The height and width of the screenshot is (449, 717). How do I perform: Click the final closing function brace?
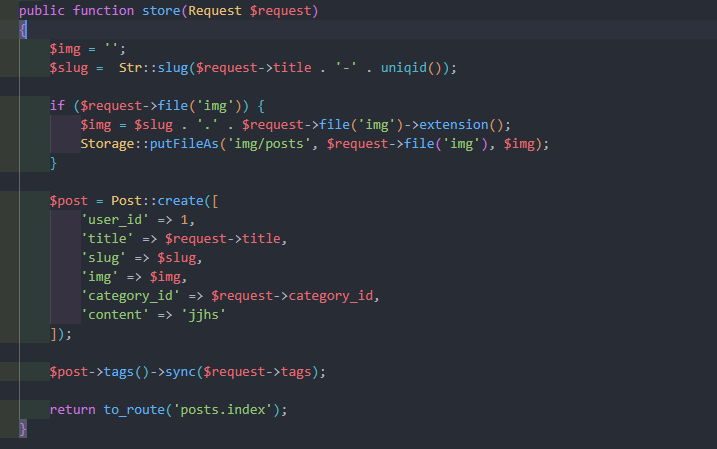coord(23,429)
